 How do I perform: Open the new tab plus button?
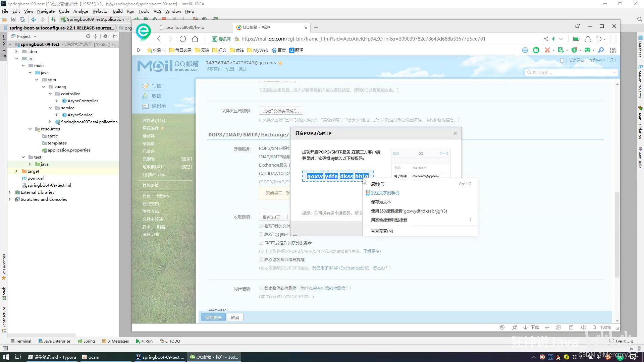tap(316, 27)
